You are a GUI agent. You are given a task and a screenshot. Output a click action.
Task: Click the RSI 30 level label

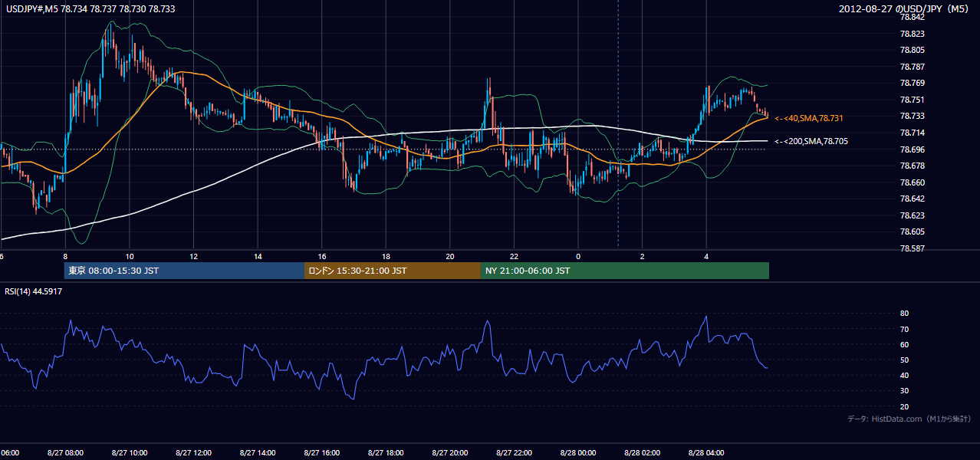[905, 391]
